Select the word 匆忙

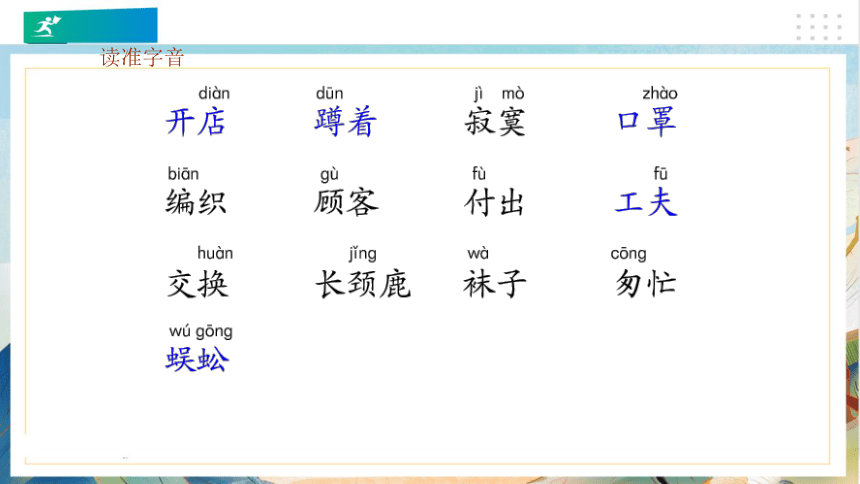646,284
